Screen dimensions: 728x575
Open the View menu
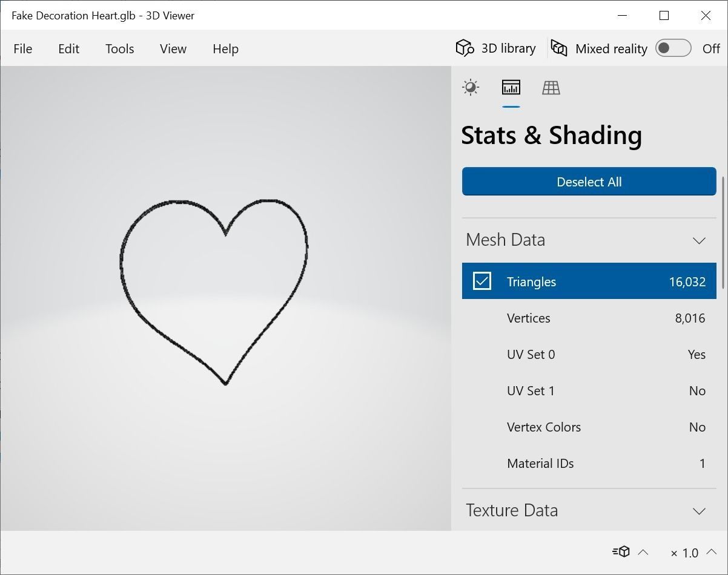[x=173, y=49]
